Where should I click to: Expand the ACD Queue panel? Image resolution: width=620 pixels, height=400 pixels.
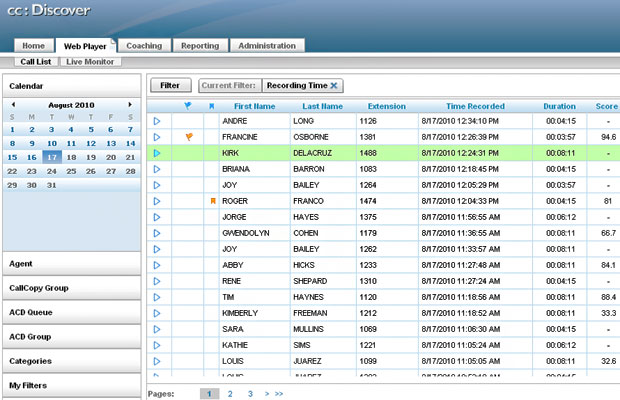pos(72,312)
